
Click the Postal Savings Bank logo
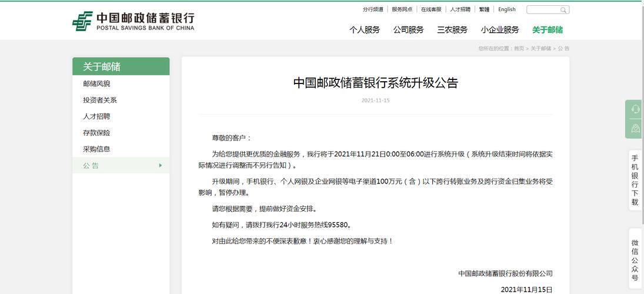pos(133,21)
